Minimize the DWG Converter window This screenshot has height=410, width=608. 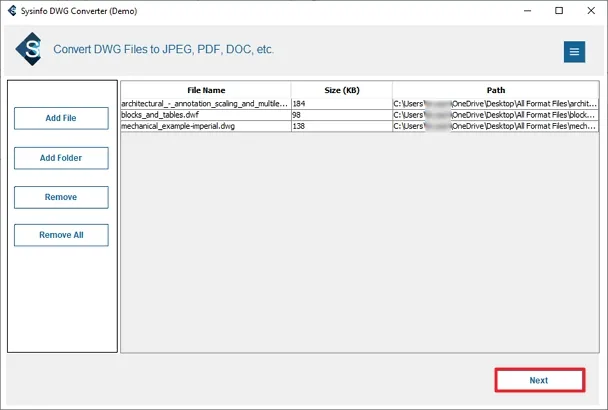527,10
